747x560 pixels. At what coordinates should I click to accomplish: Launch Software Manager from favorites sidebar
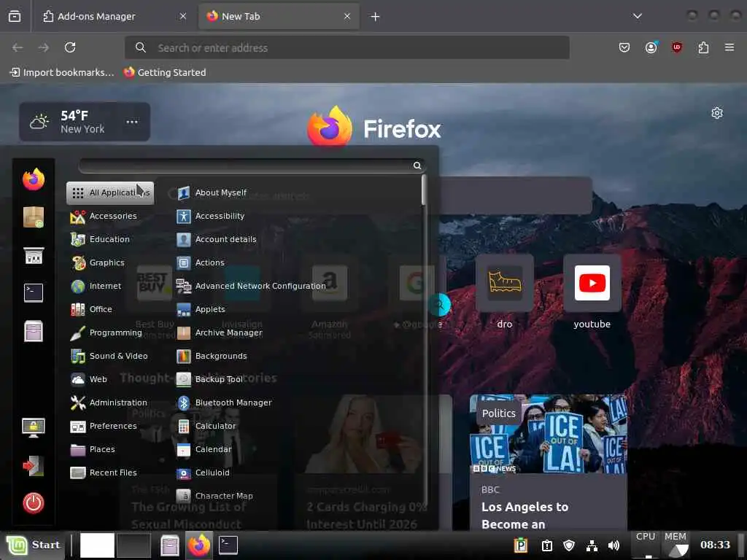34,217
